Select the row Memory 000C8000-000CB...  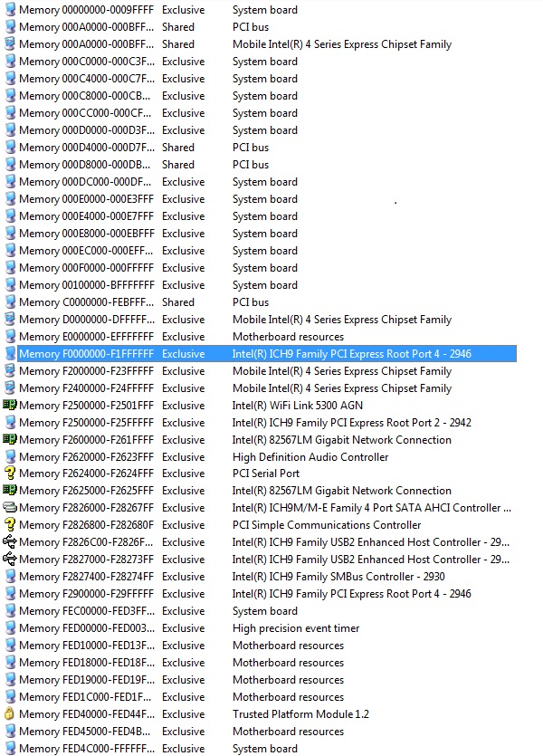click(x=260, y=96)
